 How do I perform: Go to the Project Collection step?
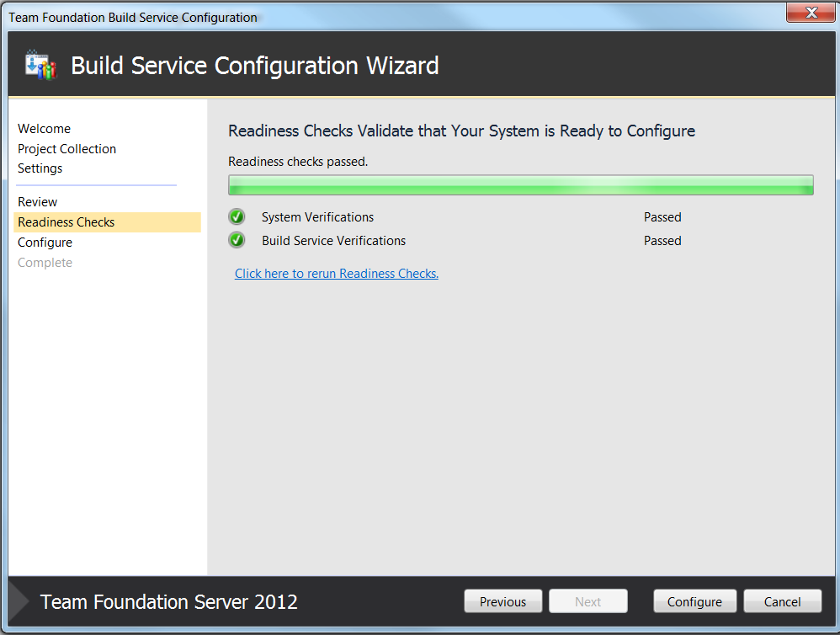click(x=67, y=149)
